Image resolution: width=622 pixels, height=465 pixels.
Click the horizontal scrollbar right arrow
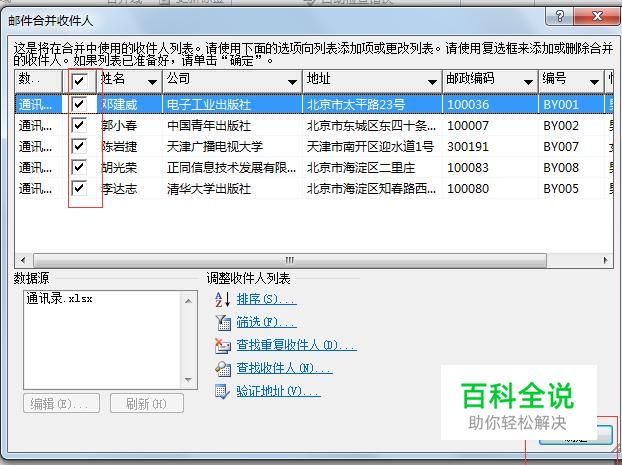coord(605,260)
